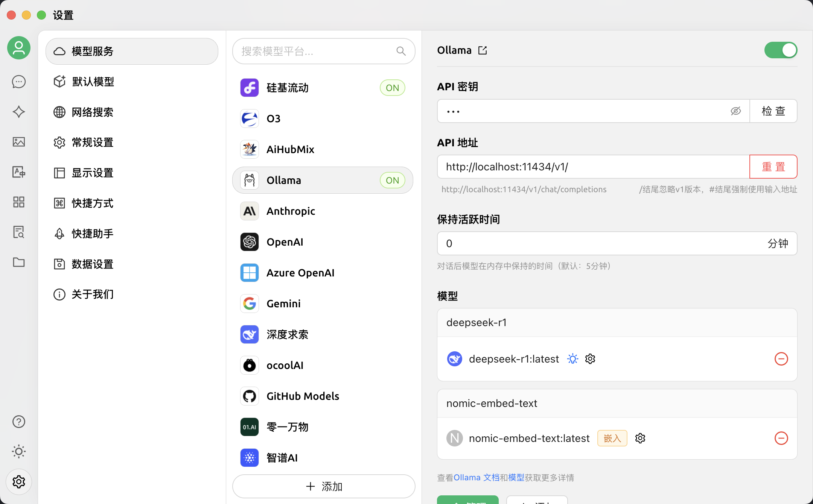This screenshot has height=504, width=813.
Task: Click the GitHub Models logo icon
Action: click(250, 396)
